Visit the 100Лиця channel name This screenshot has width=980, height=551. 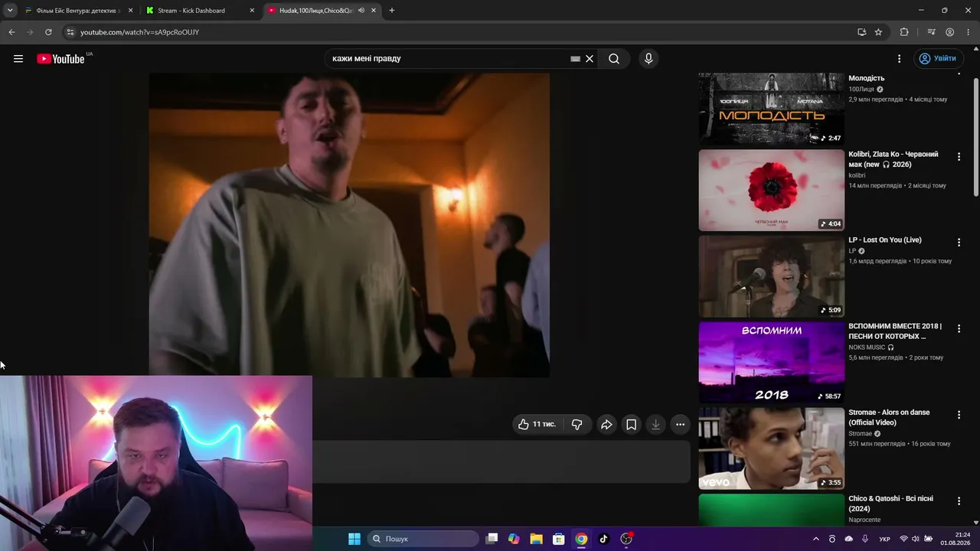[x=861, y=90]
